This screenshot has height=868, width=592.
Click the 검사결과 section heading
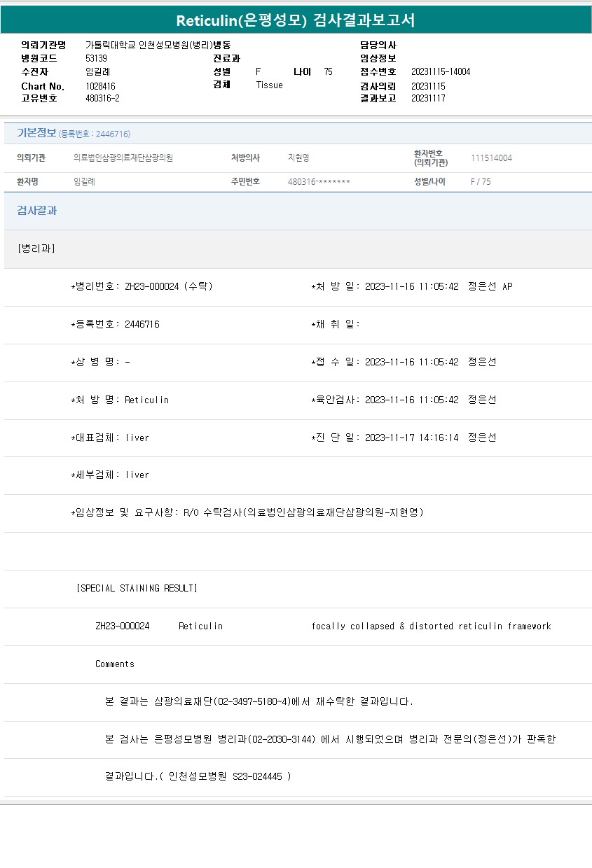click(x=36, y=211)
